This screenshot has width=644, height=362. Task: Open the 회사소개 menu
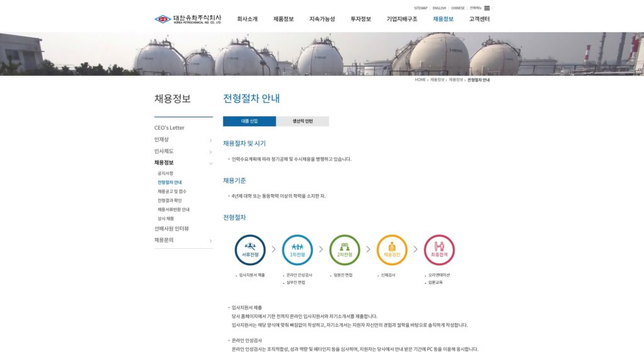pos(247,18)
